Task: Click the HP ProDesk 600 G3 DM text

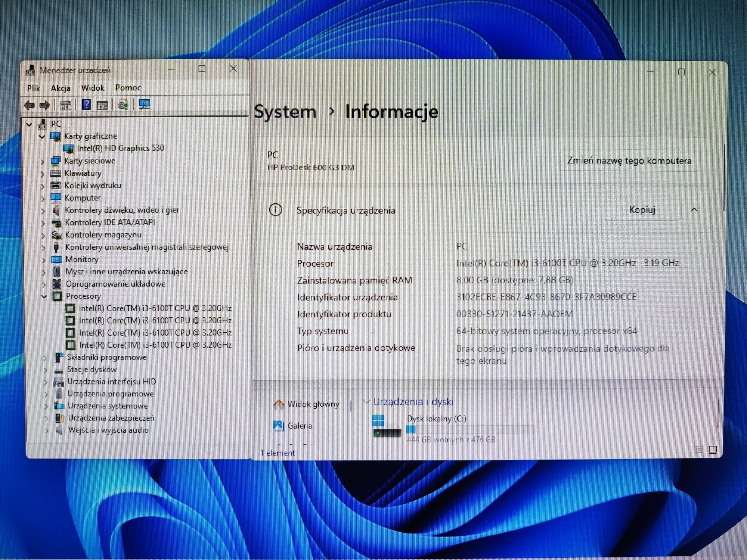Action: click(311, 168)
